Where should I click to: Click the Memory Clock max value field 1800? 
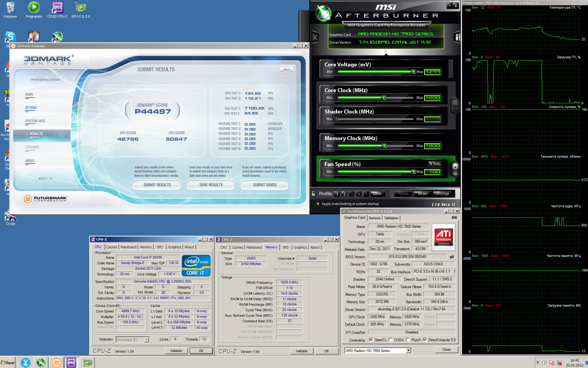[x=432, y=146]
